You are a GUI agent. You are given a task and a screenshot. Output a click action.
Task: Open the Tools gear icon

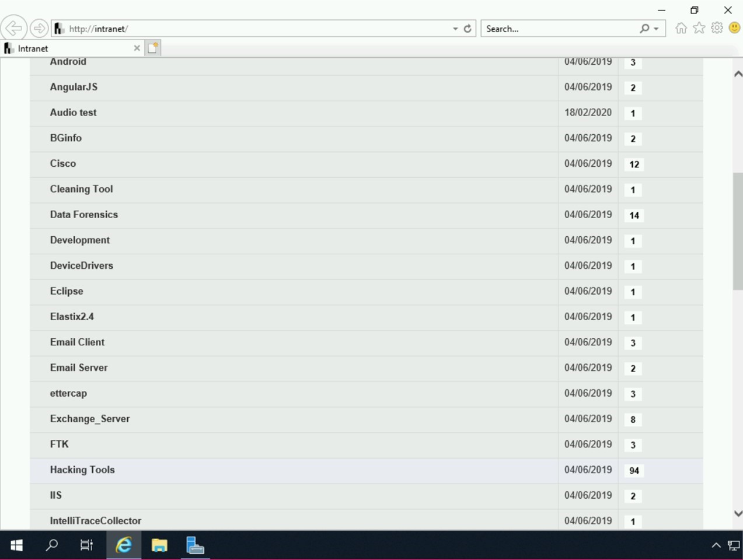click(717, 28)
